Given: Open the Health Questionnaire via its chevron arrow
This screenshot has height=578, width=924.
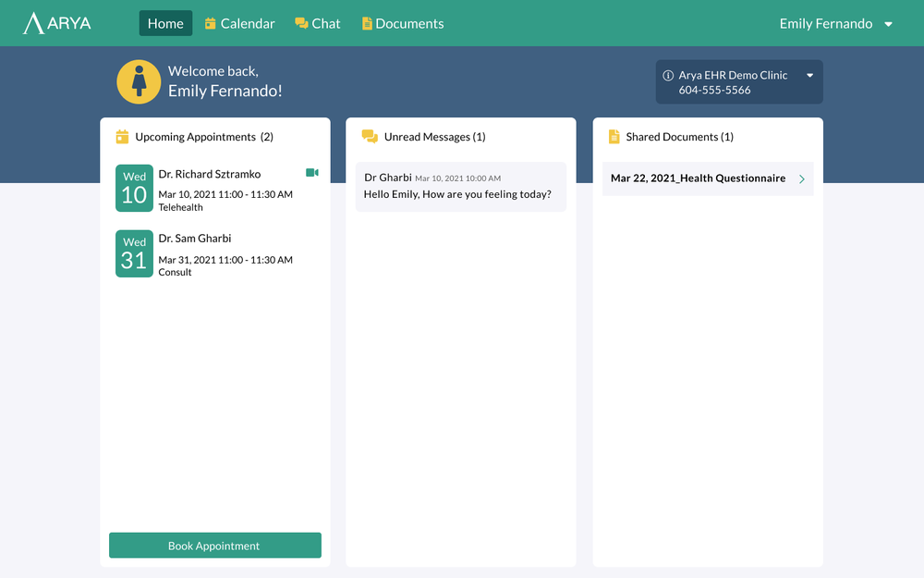Looking at the screenshot, I should pos(803,178).
